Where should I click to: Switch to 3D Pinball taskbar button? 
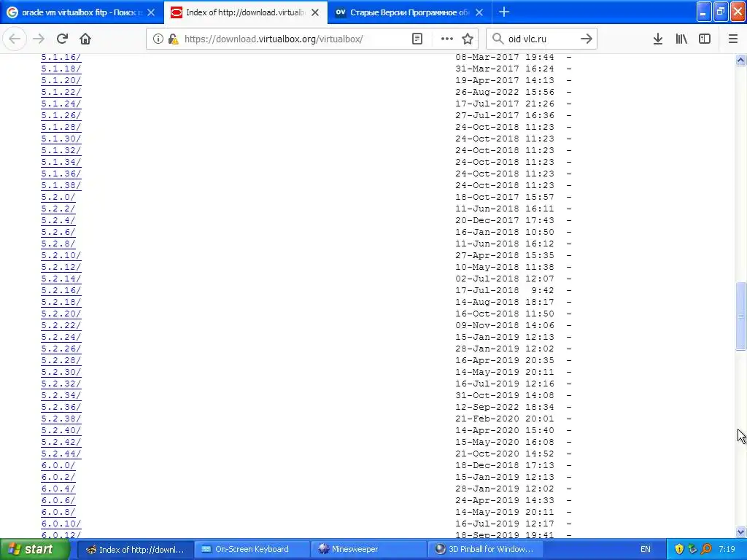tap(485, 549)
